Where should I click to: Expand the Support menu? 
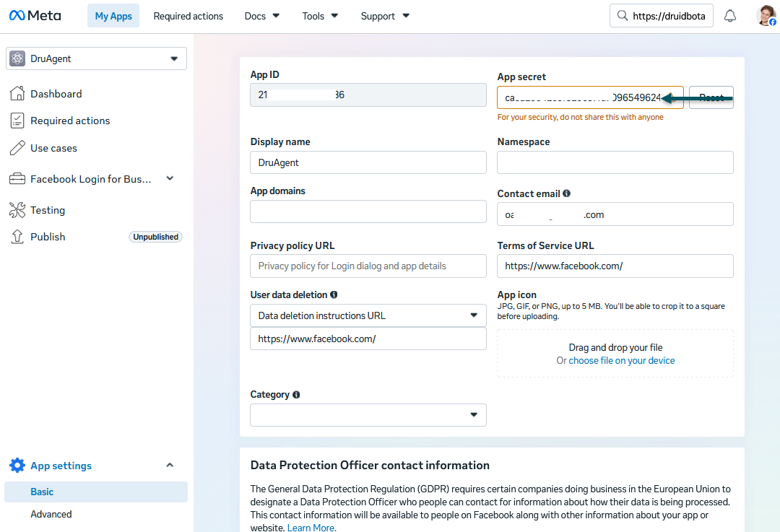[385, 16]
